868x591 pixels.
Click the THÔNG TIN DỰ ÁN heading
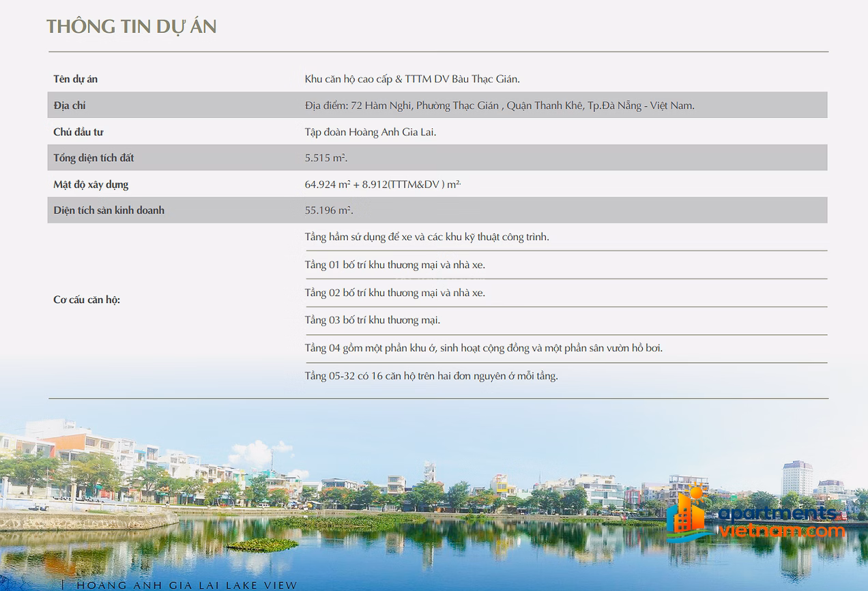(131, 27)
